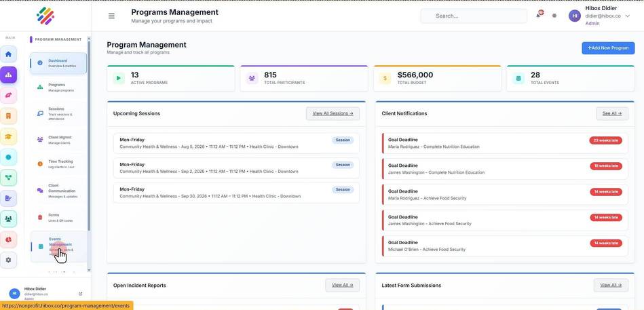The width and height of the screenshot is (644, 310).
Task: Click the gray status dot beside the bell
Action: (x=554, y=16)
